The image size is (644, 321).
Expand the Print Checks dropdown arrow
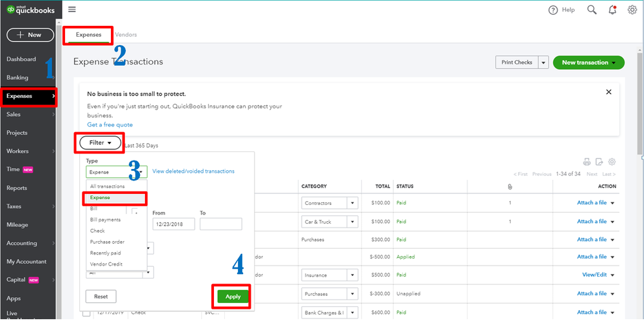543,63
